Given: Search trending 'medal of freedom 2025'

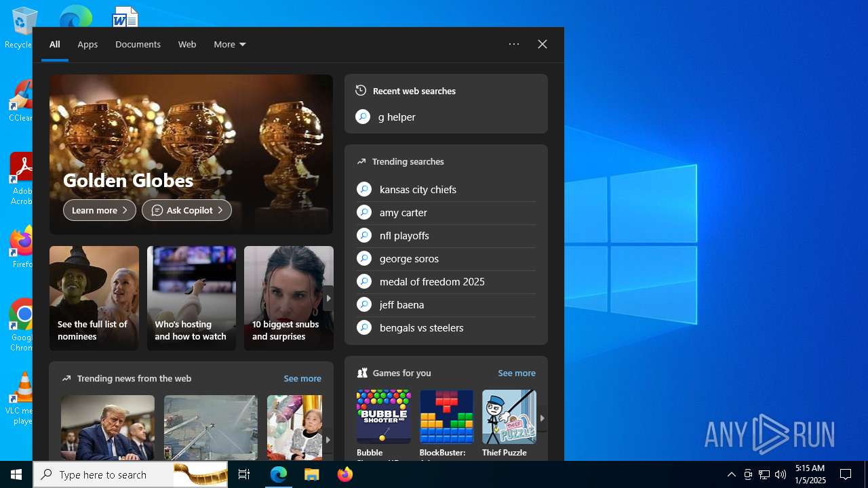Looking at the screenshot, I should click(x=446, y=282).
